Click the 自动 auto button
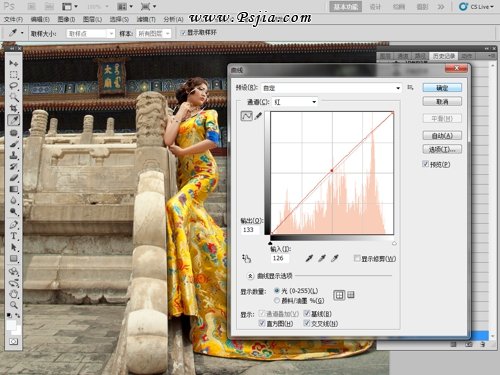Viewport: 500px width, 375px height. click(x=442, y=135)
